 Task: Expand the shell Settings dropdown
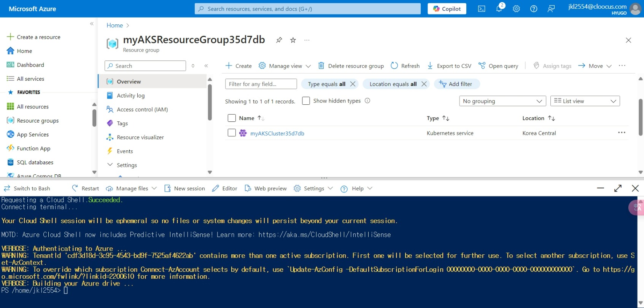330,188
